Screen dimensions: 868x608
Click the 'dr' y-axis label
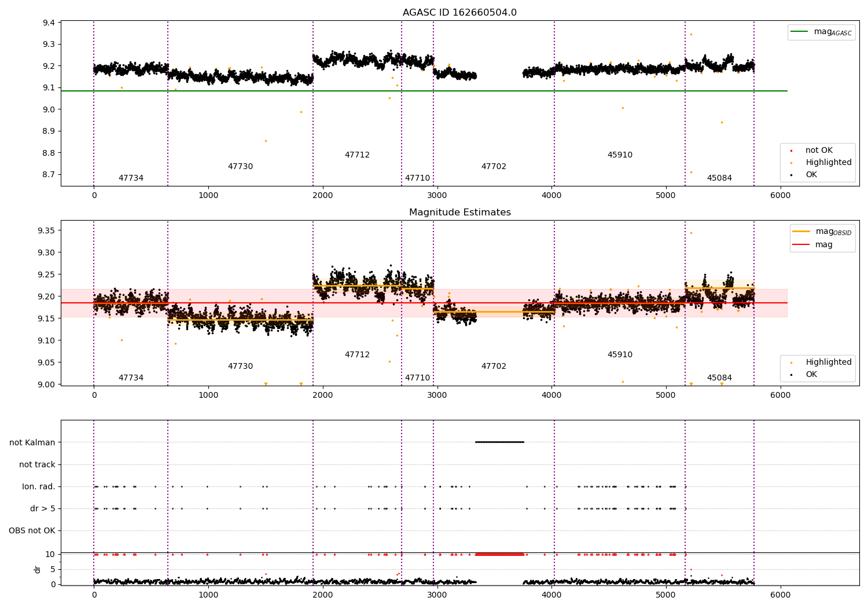[38, 569]
